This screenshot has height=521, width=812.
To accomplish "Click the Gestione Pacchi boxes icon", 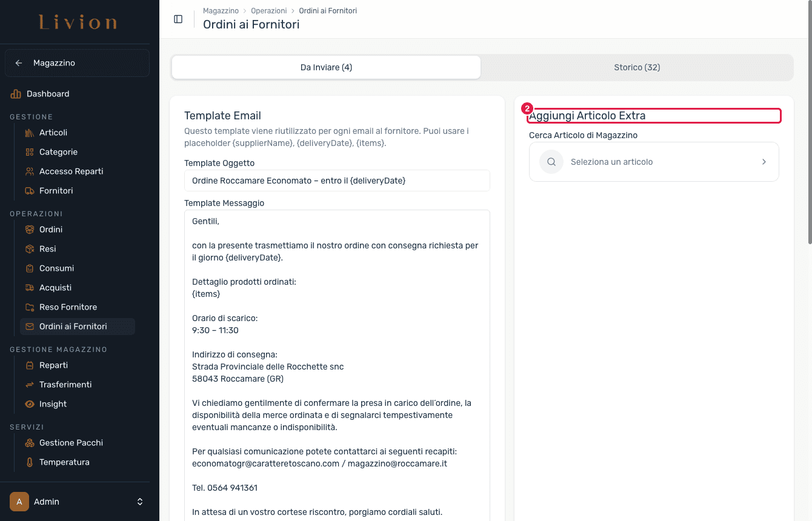I will point(30,443).
